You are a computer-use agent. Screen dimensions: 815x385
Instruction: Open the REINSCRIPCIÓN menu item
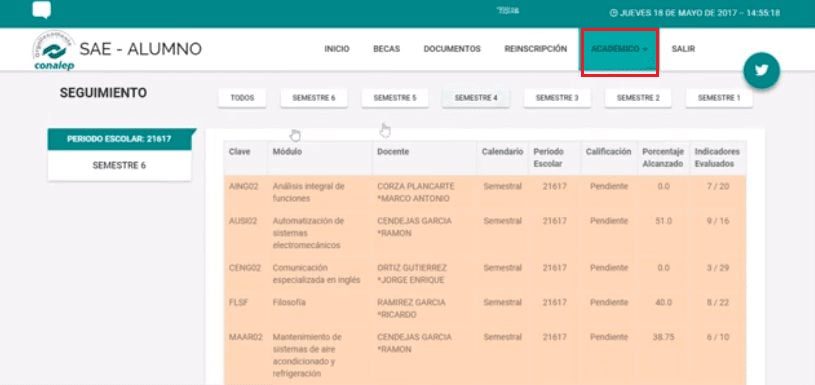pyautogui.click(x=535, y=49)
